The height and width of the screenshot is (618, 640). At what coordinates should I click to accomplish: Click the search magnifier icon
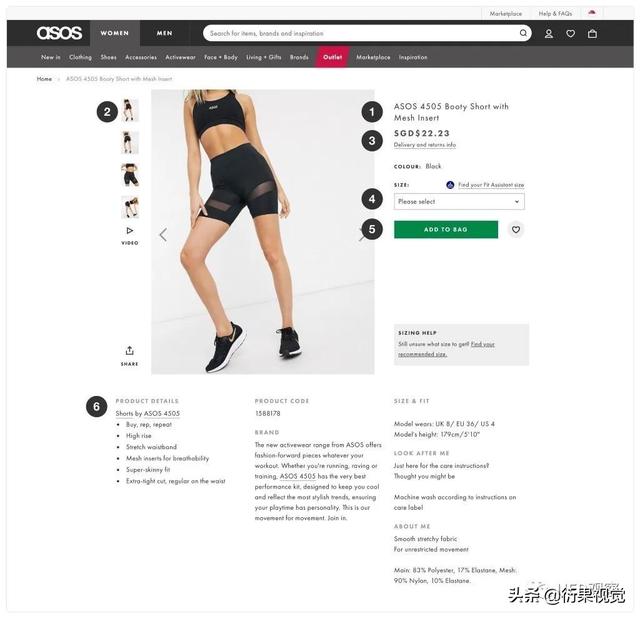pos(523,33)
